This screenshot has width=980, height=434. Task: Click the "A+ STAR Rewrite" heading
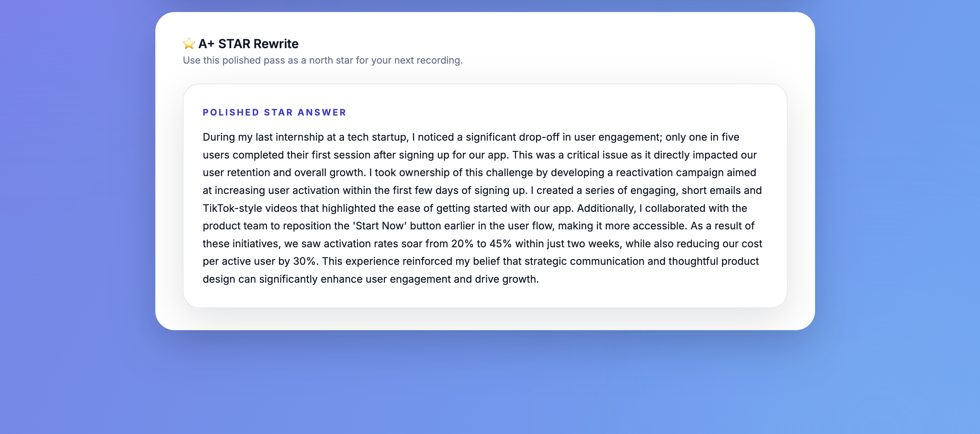(248, 44)
